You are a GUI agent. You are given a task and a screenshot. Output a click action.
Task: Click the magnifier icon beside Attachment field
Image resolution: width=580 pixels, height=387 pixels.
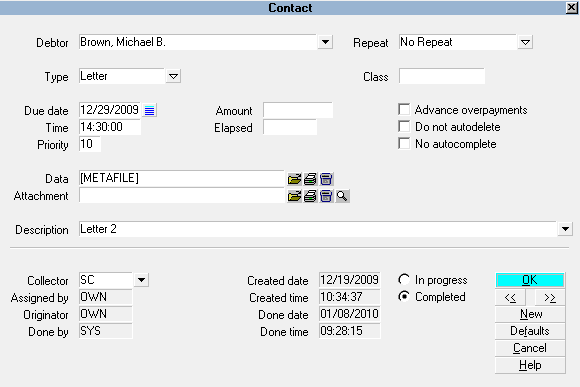(x=342, y=196)
